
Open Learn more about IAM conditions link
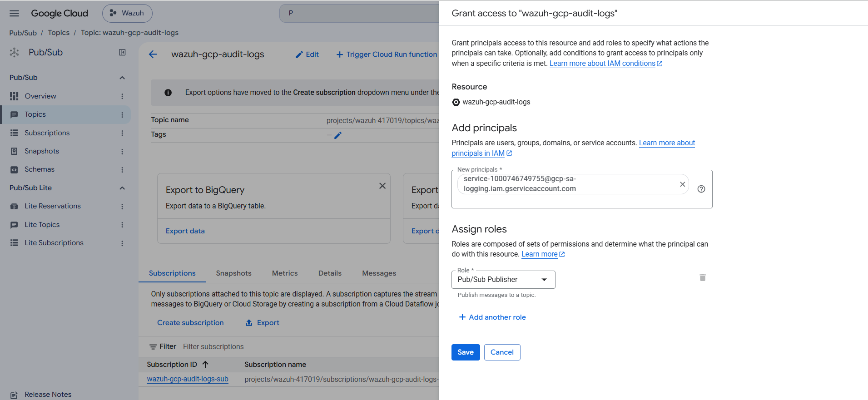606,64
